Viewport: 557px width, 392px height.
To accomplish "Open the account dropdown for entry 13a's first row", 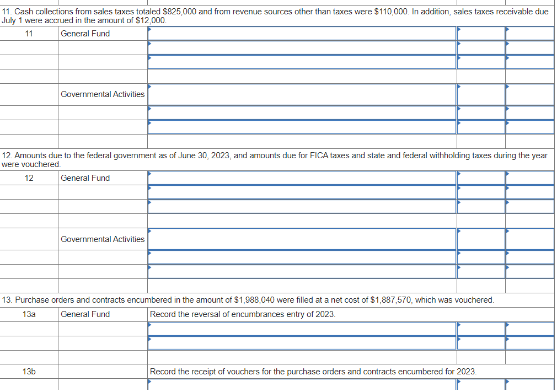I will point(301,328).
